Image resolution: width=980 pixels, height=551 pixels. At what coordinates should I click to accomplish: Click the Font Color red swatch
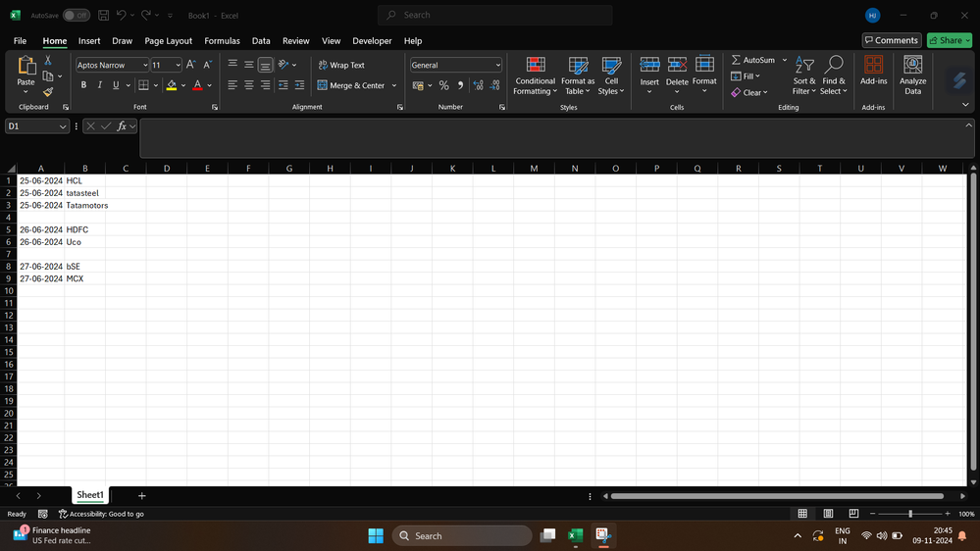pyautogui.click(x=197, y=85)
